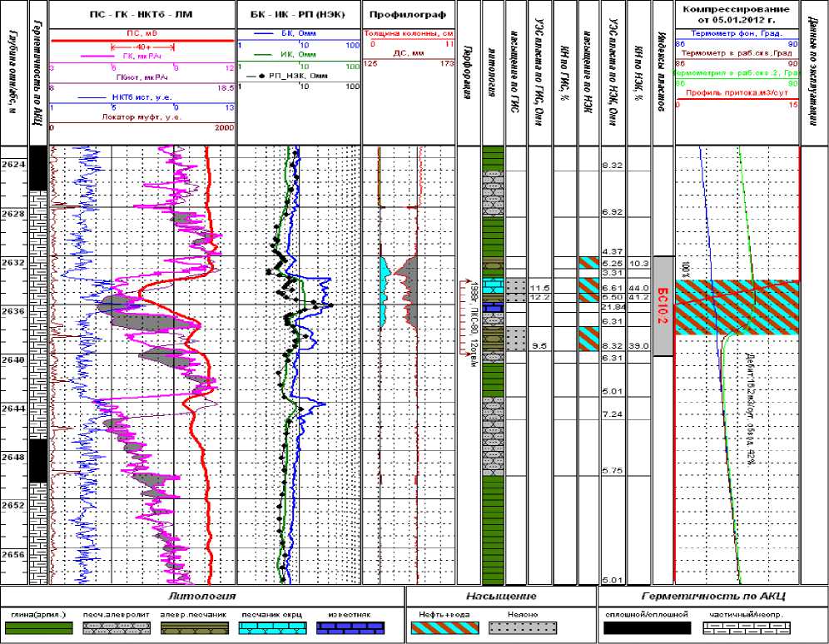Click the УЭС по ГИС value 11.5
The width and height of the screenshot is (829, 644).
(541, 289)
